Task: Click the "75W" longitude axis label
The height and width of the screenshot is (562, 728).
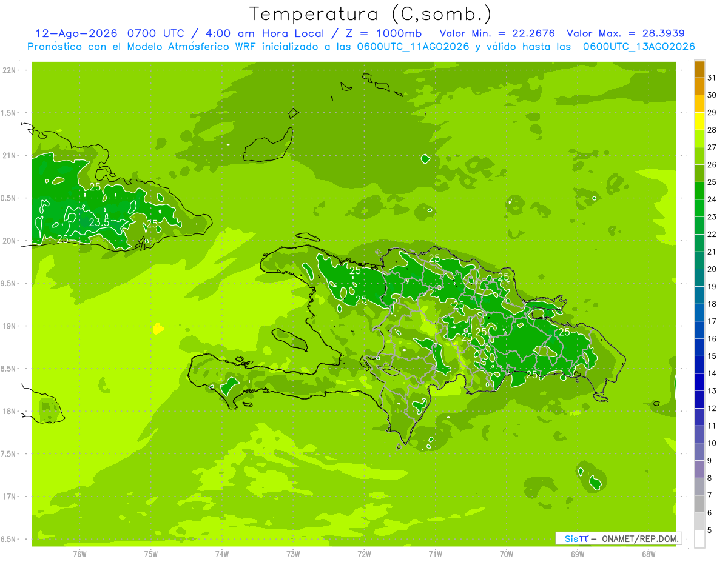Action: [151, 554]
